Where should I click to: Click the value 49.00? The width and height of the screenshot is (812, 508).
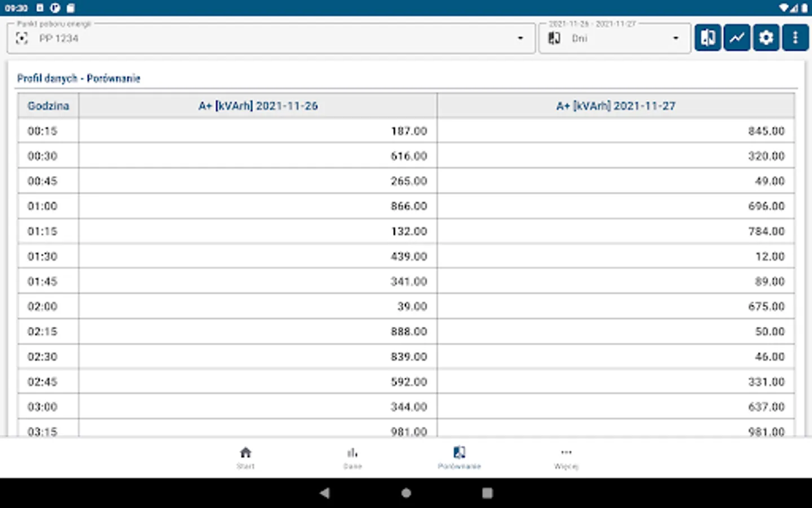point(770,181)
